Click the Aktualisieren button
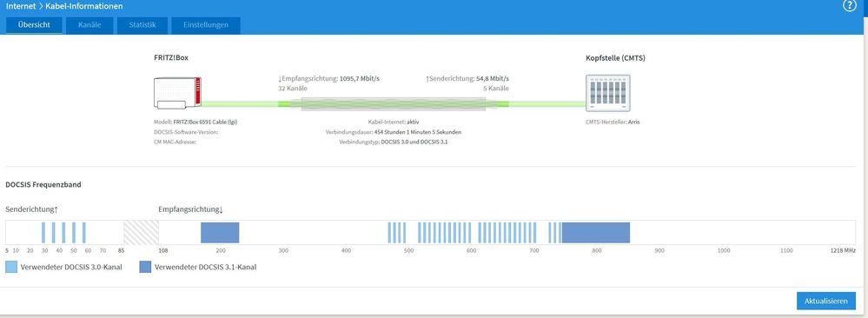The width and height of the screenshot is (868, 318). point(826,301)
